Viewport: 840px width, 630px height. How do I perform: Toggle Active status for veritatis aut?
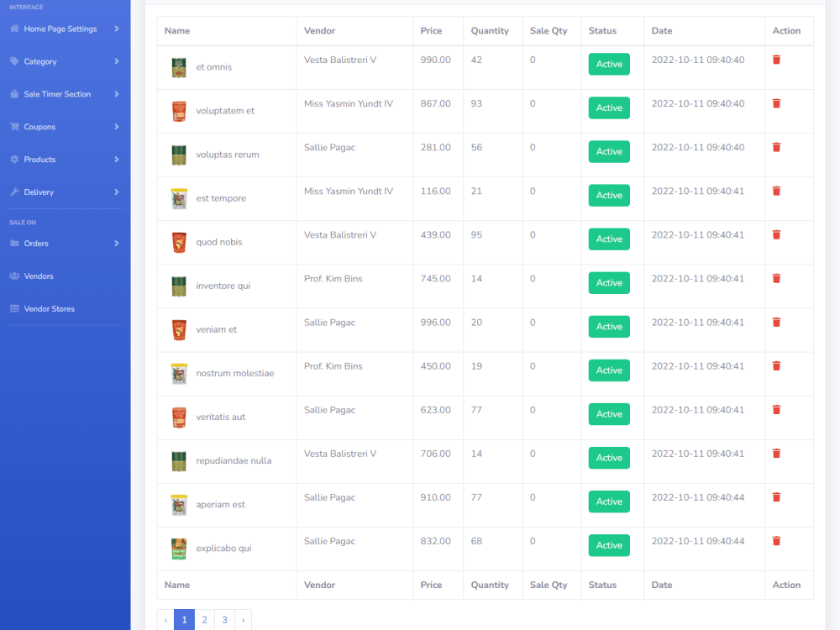click(x=609, y=414)
